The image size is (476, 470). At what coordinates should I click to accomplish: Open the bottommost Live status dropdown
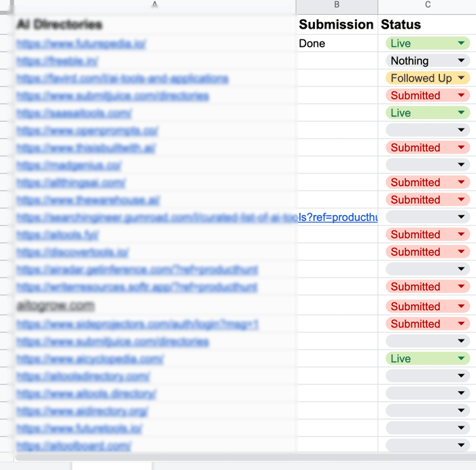(428, 358)
